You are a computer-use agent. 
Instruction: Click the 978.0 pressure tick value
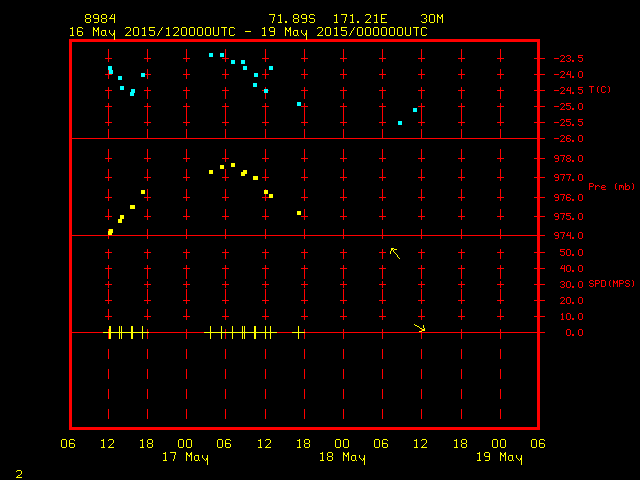click(567, 158)
